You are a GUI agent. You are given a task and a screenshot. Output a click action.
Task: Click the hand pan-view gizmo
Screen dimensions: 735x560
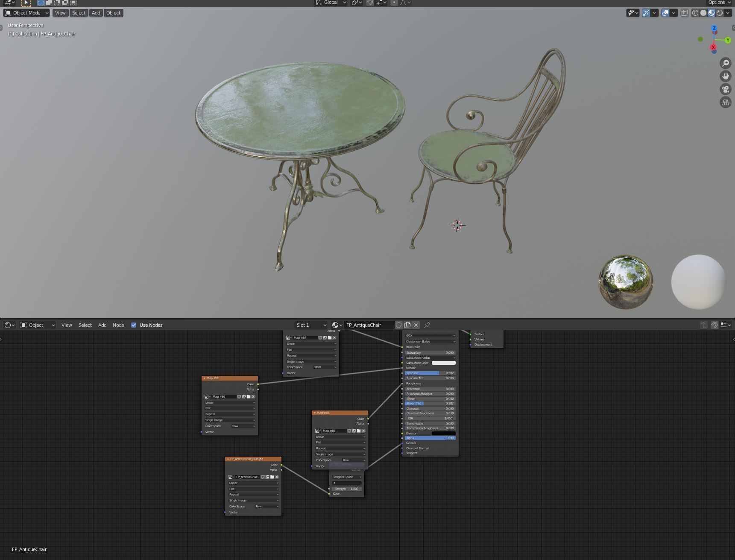coord(725,76)
